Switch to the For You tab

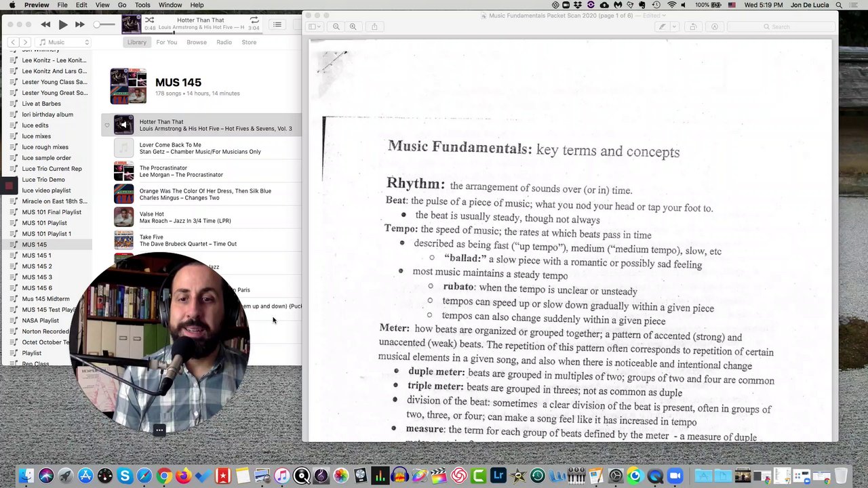[166, 42]
